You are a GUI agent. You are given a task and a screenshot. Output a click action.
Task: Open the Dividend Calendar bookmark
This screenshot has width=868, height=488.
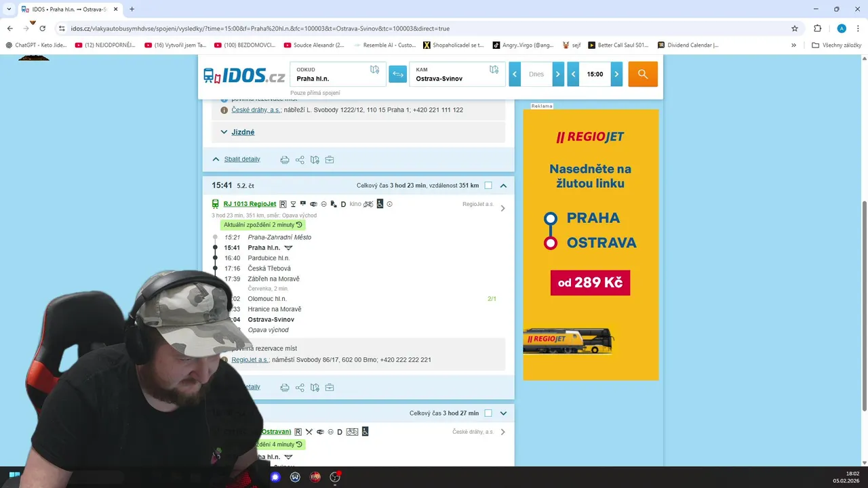click(x=688, y=45)
